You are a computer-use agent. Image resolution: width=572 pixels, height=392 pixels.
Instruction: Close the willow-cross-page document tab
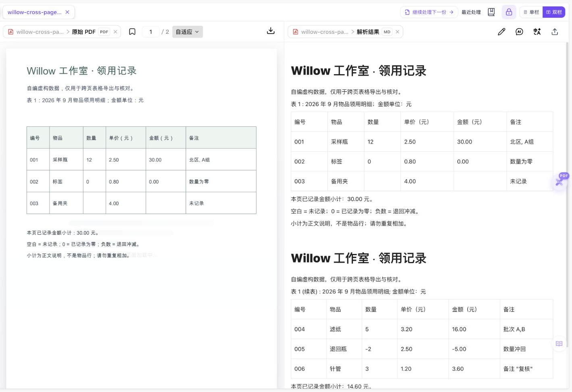(67, 12)
